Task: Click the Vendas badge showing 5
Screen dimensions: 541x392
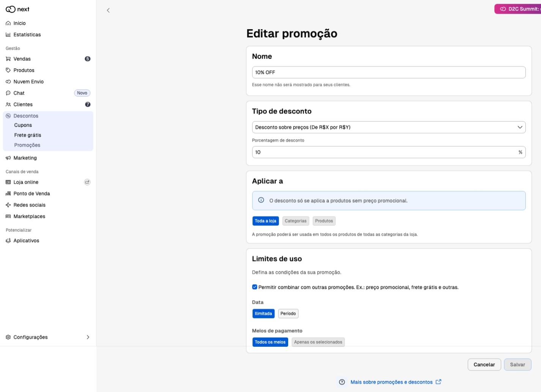Action: tap(88, 59)
